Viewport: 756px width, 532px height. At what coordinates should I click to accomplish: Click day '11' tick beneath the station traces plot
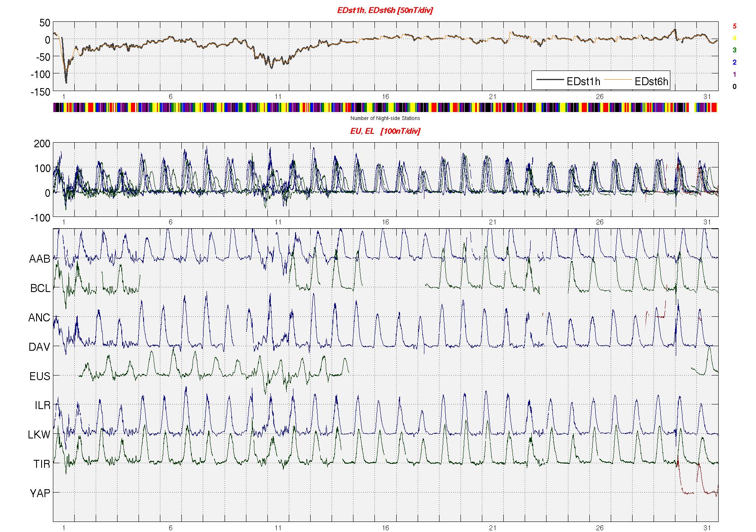tap(278, 528)
